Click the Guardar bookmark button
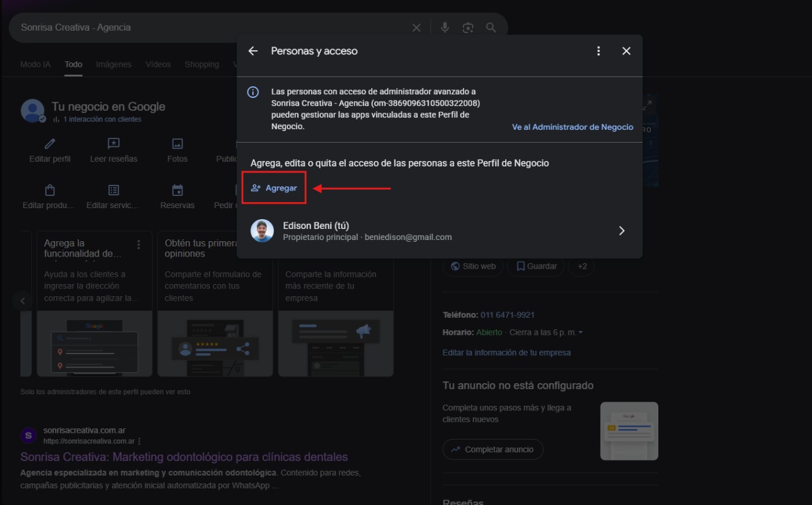 tap(536, 266)
